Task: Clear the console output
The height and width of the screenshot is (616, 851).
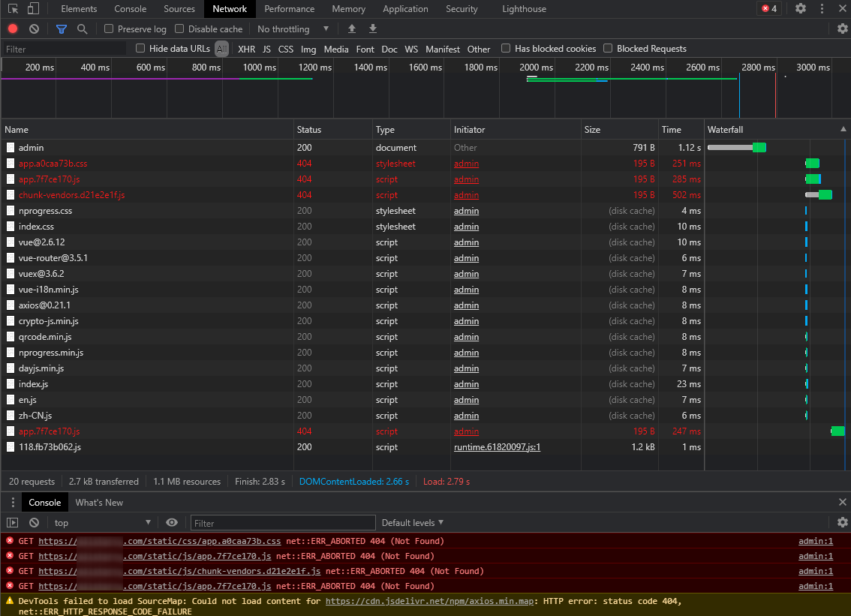Action: coord(33,521)
